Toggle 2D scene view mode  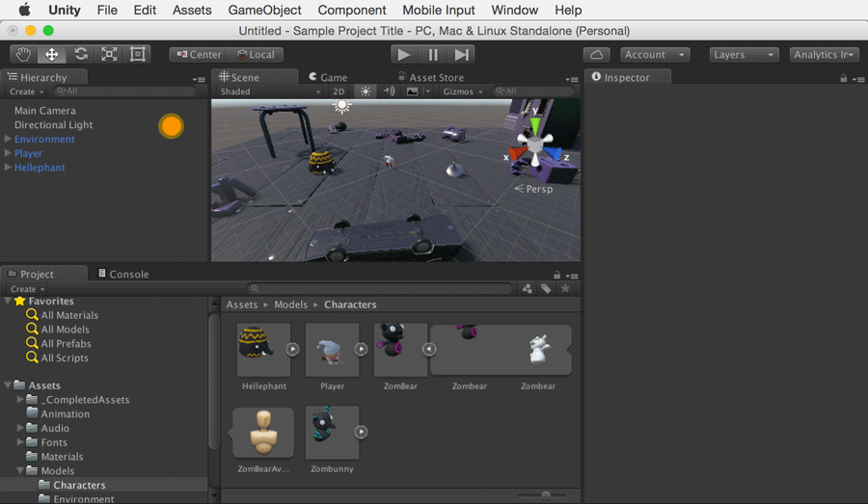[339, 92]
